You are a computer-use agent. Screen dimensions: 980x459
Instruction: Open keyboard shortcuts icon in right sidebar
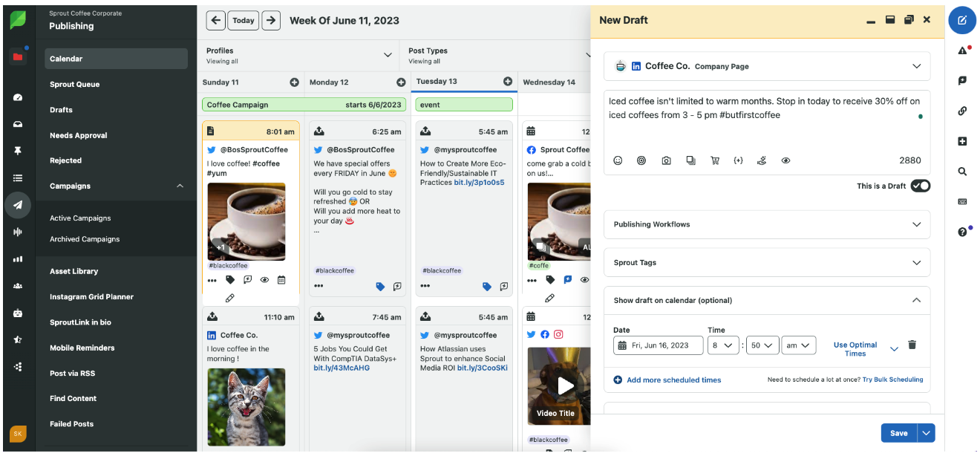[x=962, y=201]
